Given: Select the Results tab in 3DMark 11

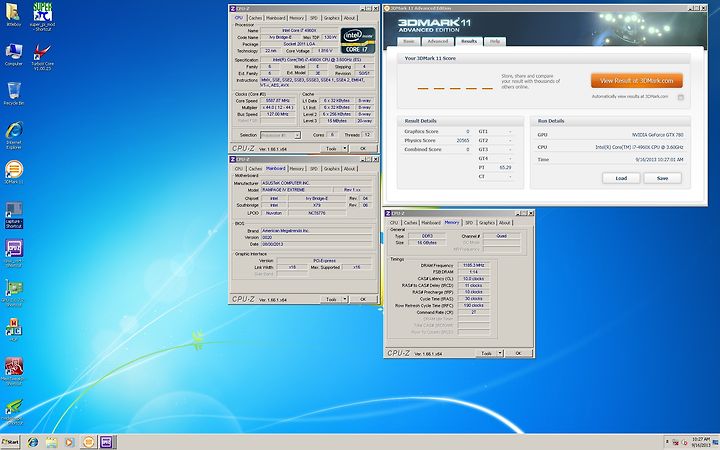Looking at the screenshot, I should [x=469, y=41].
